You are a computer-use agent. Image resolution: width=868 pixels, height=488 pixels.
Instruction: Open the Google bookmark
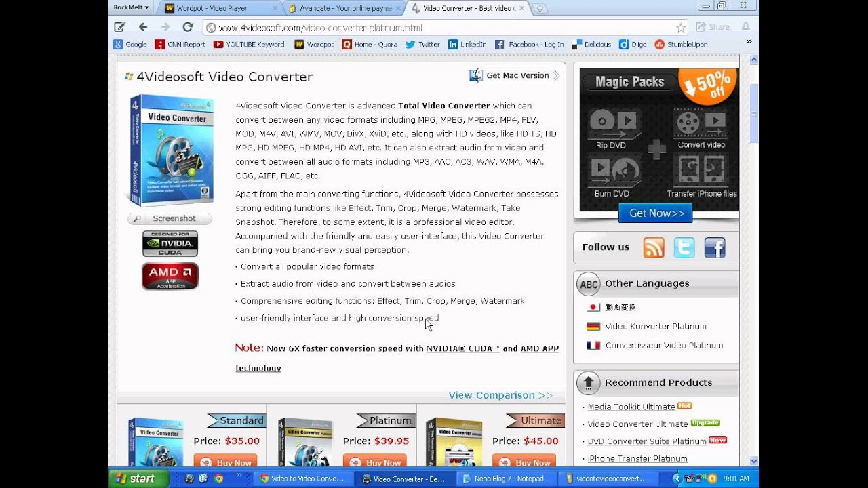[x=130, y=45]
